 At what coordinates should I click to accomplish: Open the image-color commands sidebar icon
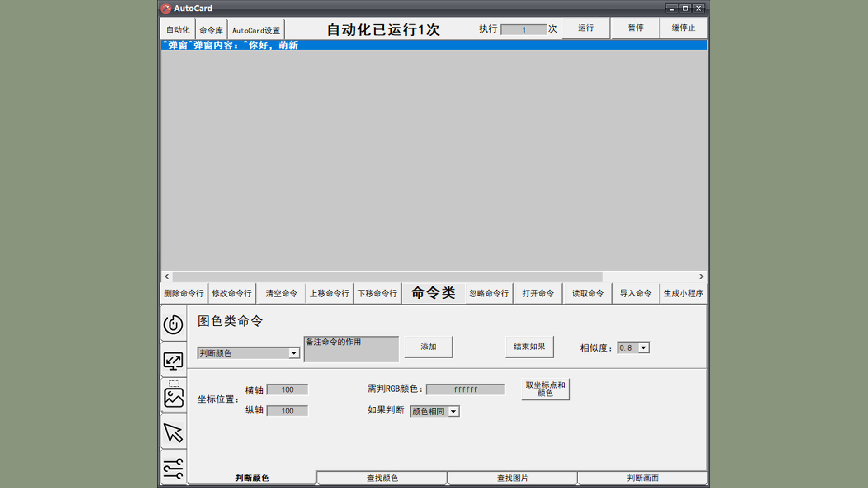coord(173,396)
